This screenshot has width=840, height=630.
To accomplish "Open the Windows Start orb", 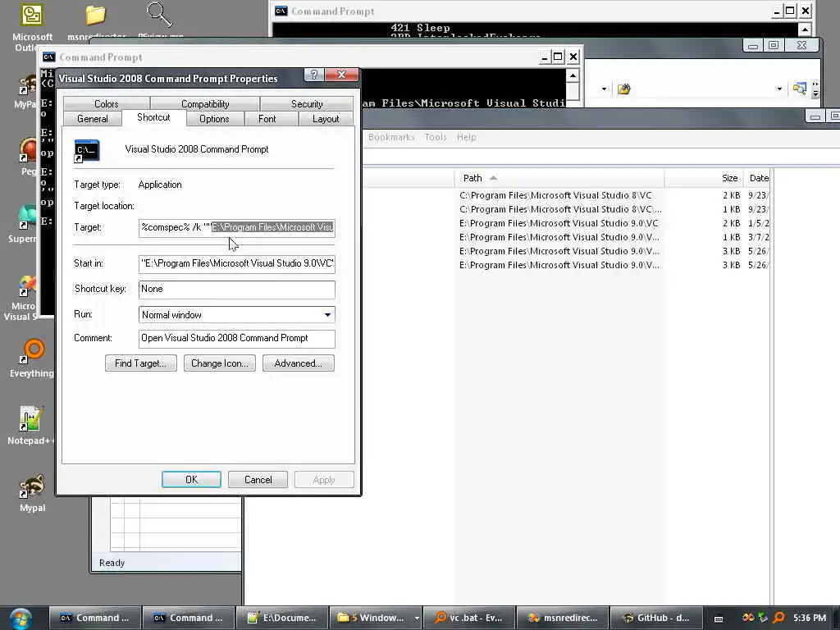I will tap(21, 618).
